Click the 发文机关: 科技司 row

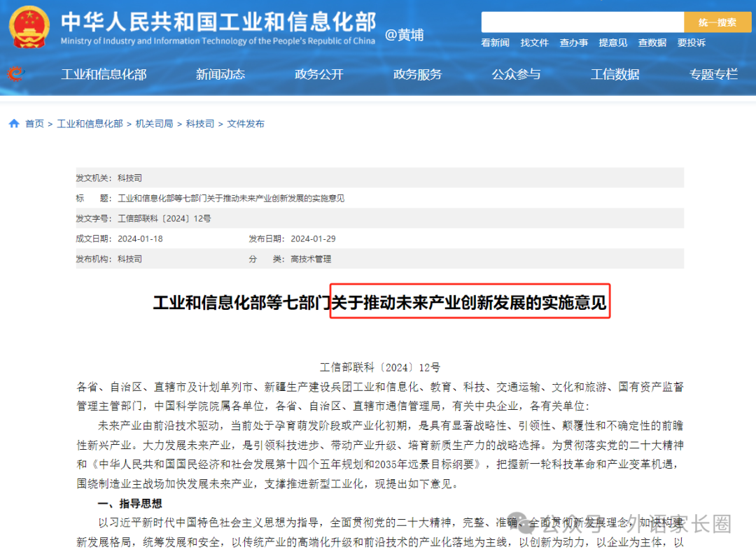tap(380, 178)
